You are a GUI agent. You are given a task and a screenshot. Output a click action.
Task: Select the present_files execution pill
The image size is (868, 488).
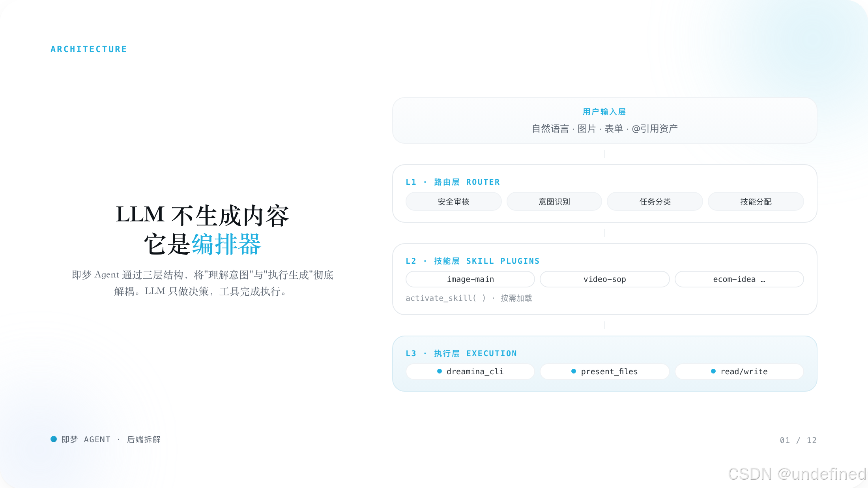(605, 372)
